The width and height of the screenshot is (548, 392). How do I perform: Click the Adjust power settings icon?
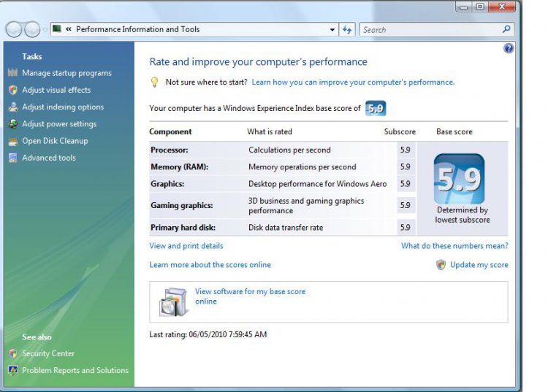13,124
